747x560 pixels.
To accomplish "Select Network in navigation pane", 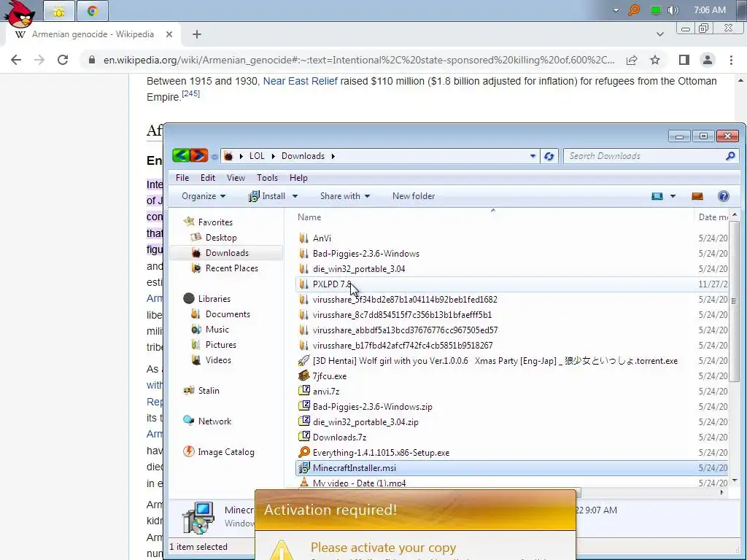I will coord(214,421).
